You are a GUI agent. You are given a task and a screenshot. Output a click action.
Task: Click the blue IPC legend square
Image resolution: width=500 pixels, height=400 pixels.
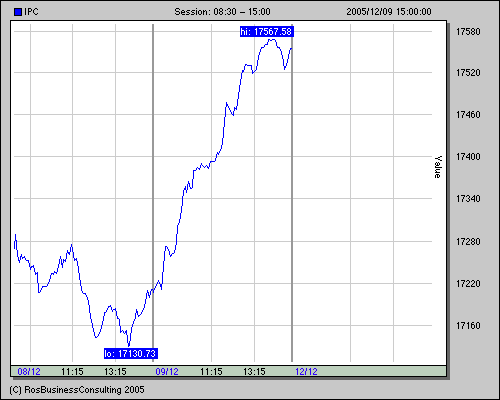[18, 12]
